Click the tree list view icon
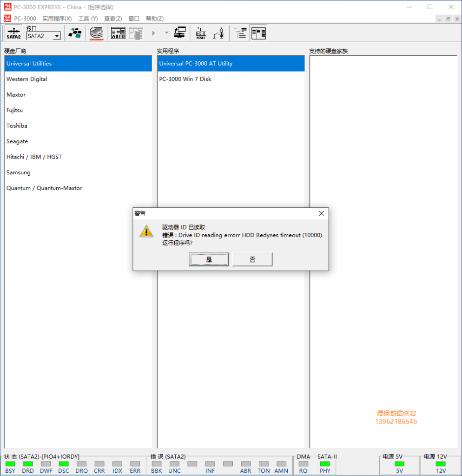 (x=240, y=33)
